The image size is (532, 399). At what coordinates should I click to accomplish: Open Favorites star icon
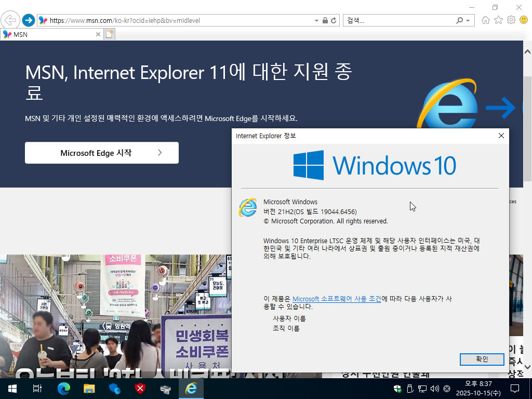pos(498,20)
